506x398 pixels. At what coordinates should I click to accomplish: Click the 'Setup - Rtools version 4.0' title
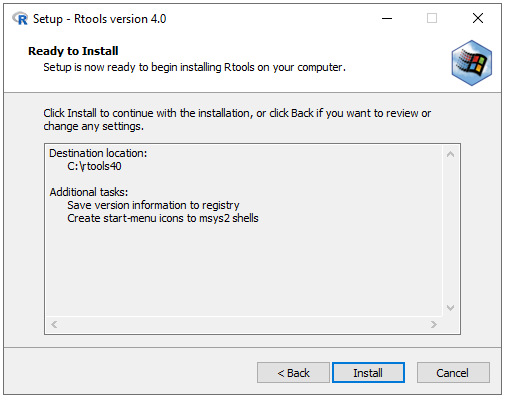(99, 19)
